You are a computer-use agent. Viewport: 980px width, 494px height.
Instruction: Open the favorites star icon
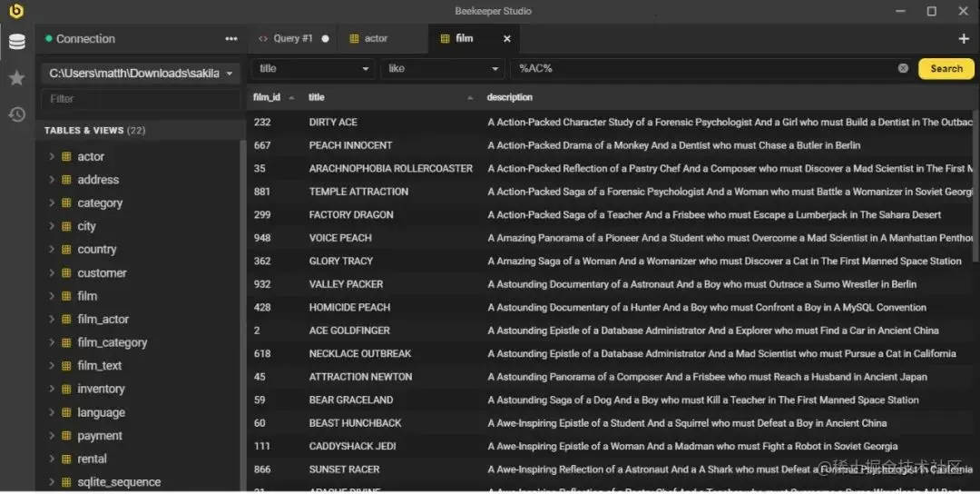pos(17,78)
